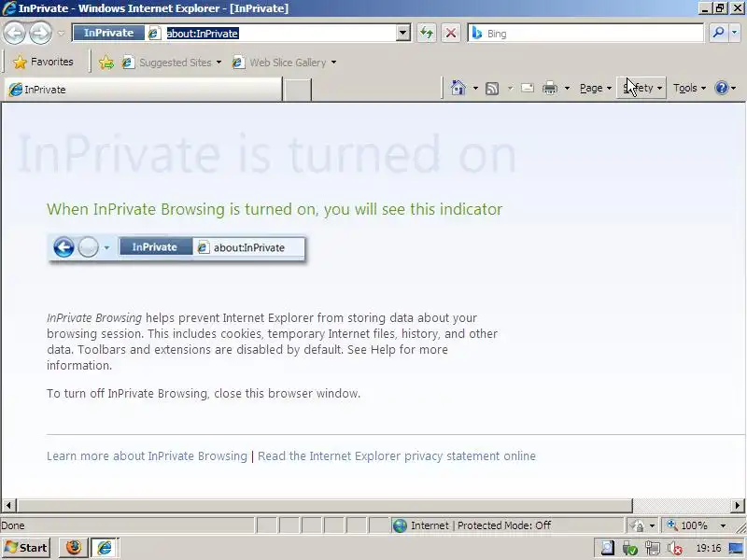Click the Back navigation button
This screenshot has width=747, height=560.
coord(14,33)
